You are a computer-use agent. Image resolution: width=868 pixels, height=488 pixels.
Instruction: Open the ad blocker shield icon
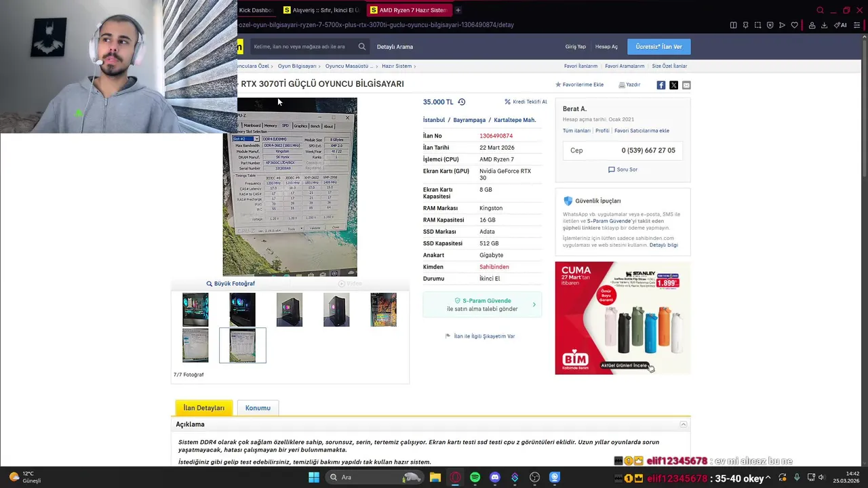pyautogui.click(x=770, y=25)
